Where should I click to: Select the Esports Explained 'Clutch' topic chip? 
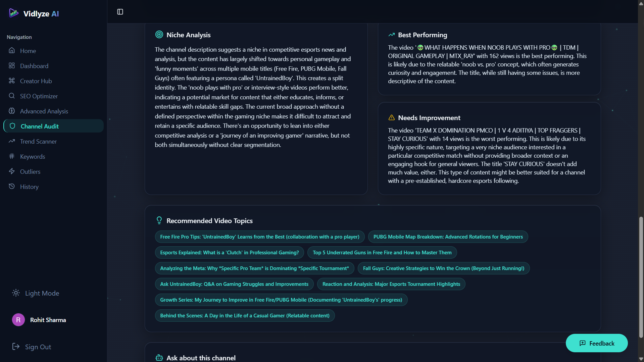(229, 252)
